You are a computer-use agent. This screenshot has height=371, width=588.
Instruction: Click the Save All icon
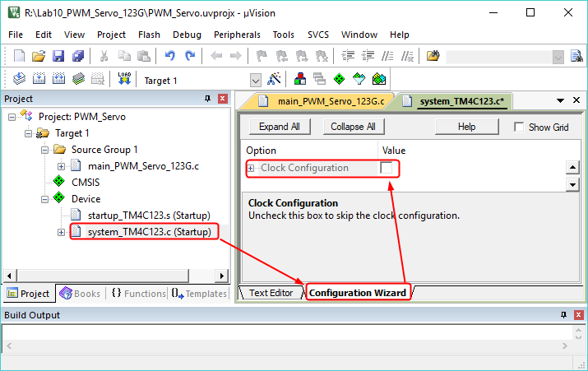point(77,57)
